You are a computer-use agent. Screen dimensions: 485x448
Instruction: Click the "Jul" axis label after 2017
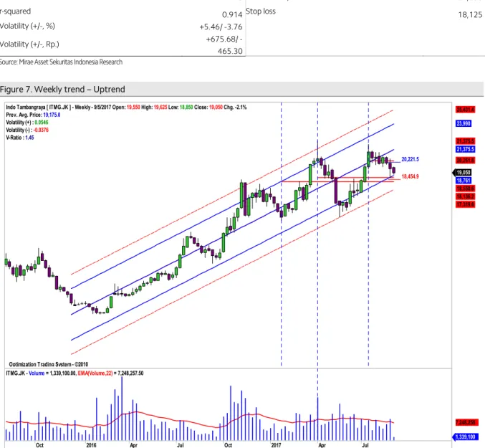[x=365, y=445]
